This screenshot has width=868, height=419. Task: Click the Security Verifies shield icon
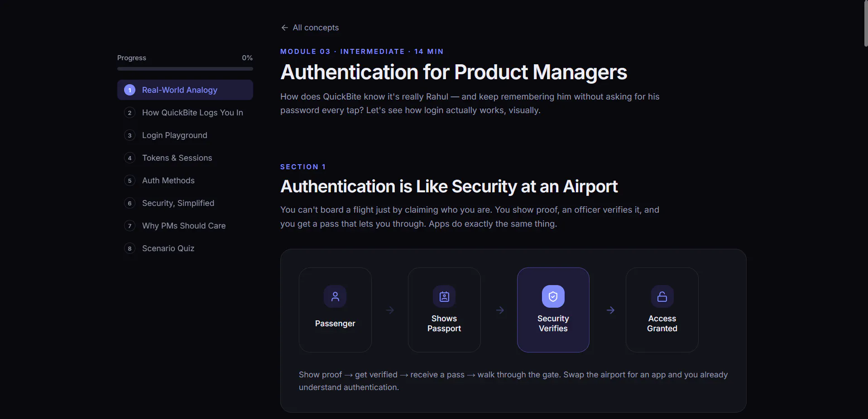click(x=553, y=296)
